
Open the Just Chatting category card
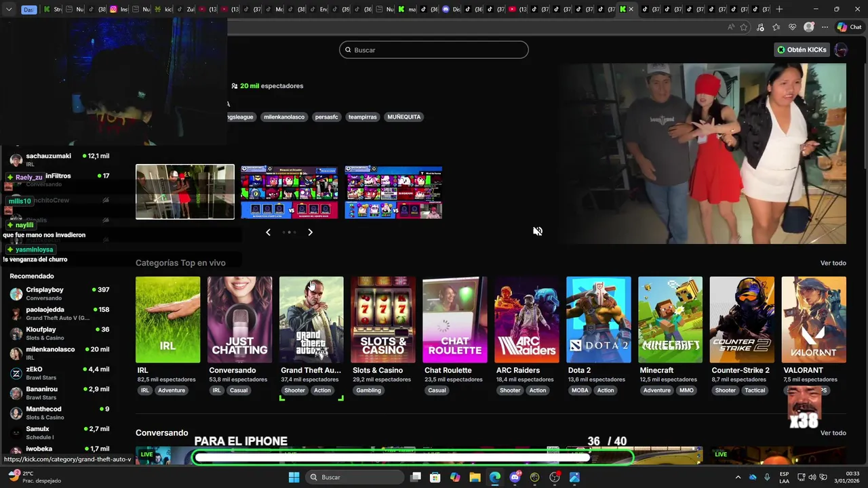coord(239,320)
